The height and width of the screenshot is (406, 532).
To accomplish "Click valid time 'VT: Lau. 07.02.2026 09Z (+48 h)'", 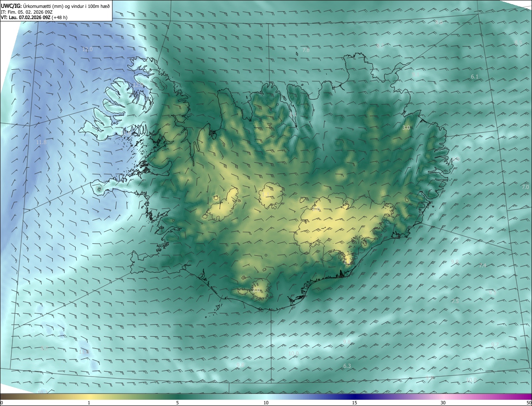I will (x=34, y=18).
